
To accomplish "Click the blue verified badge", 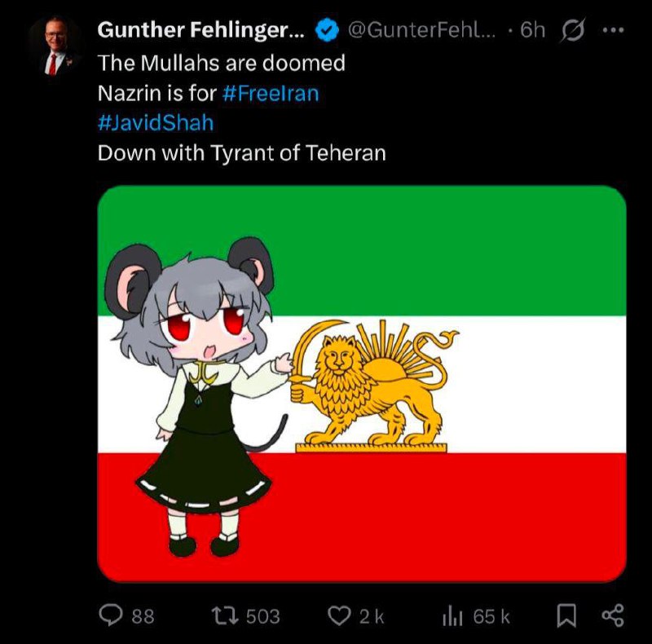I will coord(328,30).
